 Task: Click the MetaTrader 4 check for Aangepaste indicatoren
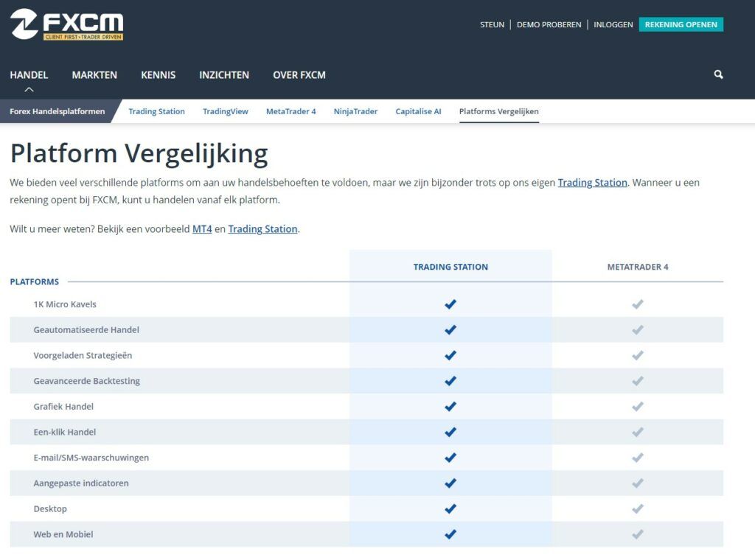[x=637, y=483]
